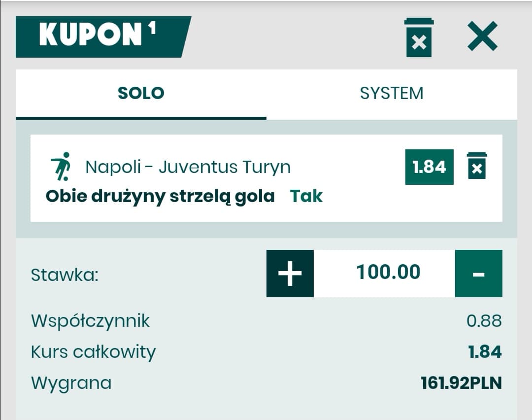Open the Napoli - Juventus Turyn match

point(188,167)
